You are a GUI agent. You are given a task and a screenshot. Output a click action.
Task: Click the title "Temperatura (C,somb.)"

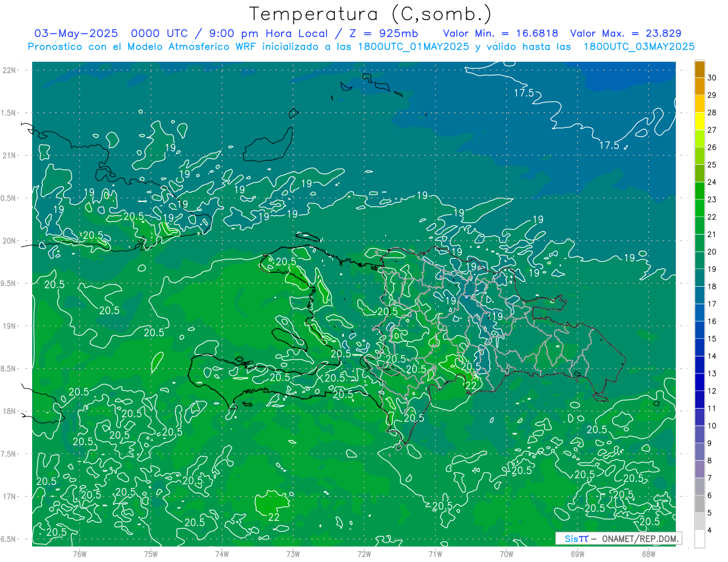[x=371, y=14]
